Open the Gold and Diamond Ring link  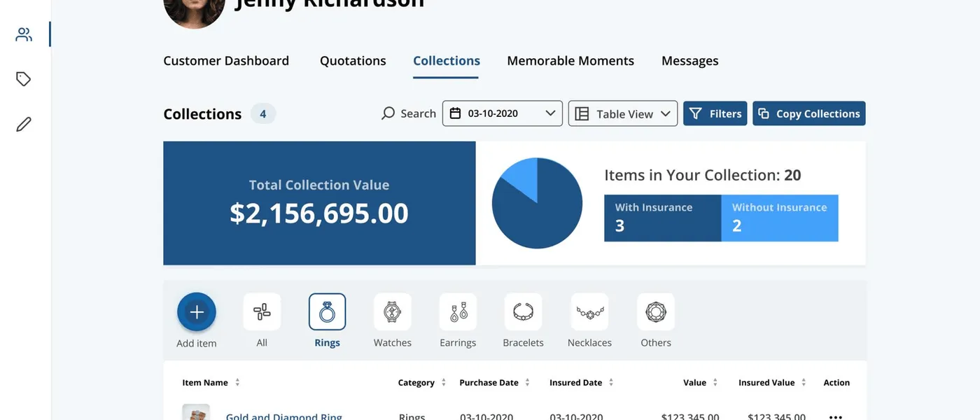coord(284,416)
